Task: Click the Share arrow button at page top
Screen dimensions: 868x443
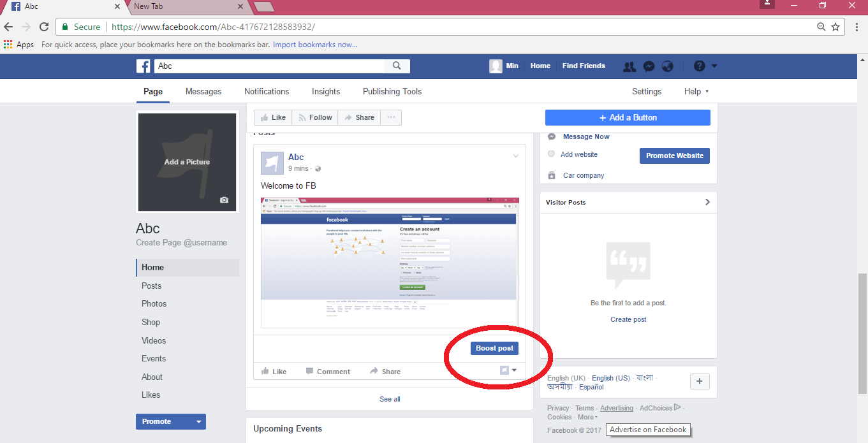Action: click(x=359, y=117)
